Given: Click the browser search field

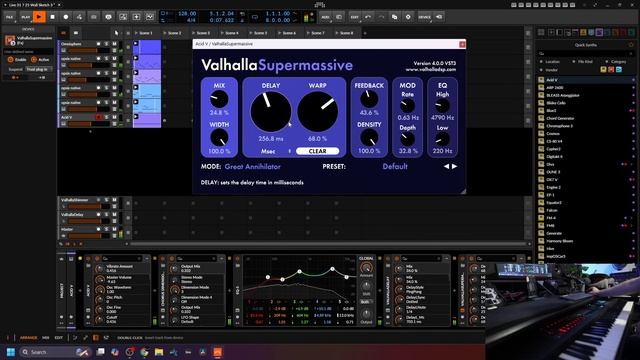Looking at the screenshot, I should (585, 53).
